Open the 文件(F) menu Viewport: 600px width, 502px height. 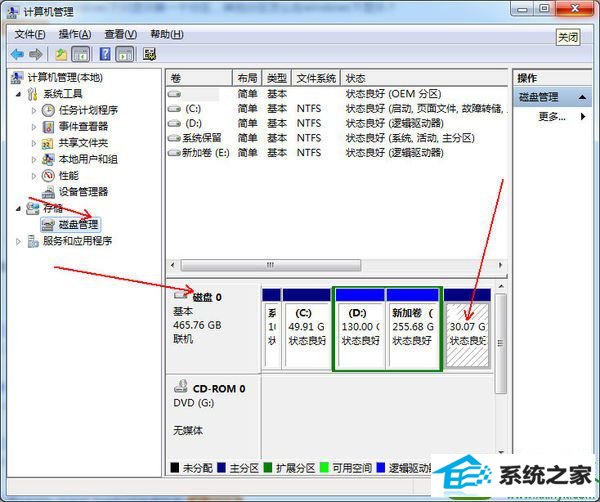tap(29, 34)
